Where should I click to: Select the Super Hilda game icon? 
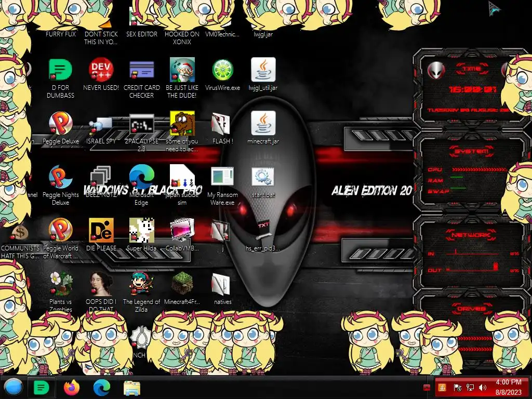click(x=141, y=230)
